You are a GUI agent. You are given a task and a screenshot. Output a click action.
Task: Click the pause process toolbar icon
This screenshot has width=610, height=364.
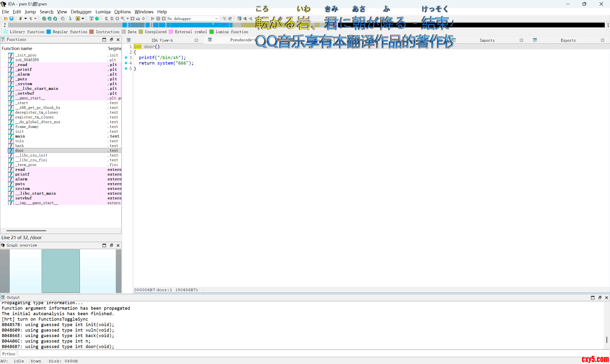[158, 19]
